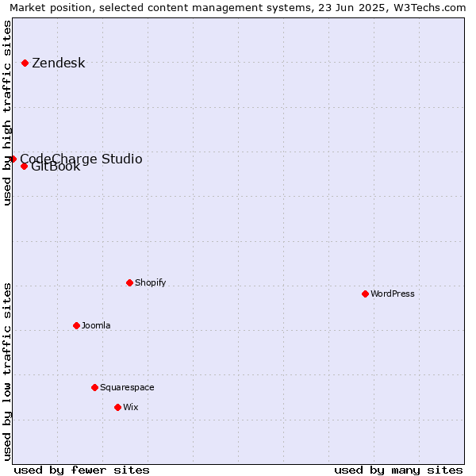Click the red GitBook data point
476x476 pixels.
(25, 167)
